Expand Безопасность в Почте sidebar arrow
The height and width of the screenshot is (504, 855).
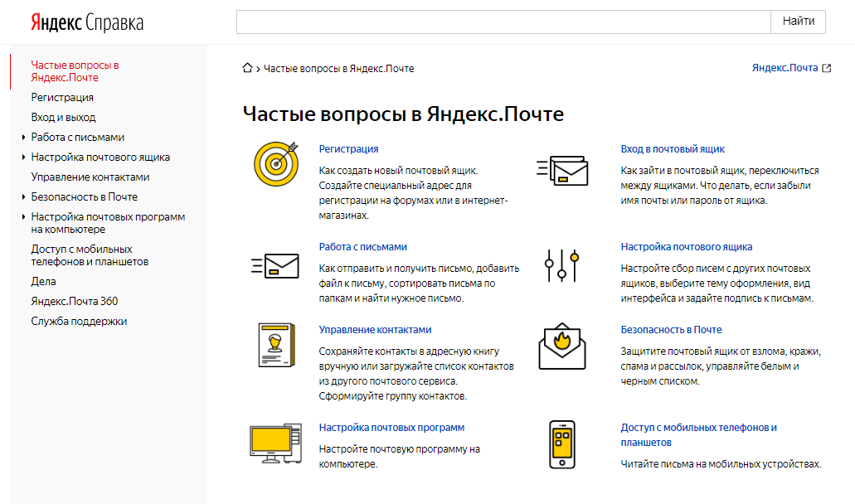pos(23,197)
